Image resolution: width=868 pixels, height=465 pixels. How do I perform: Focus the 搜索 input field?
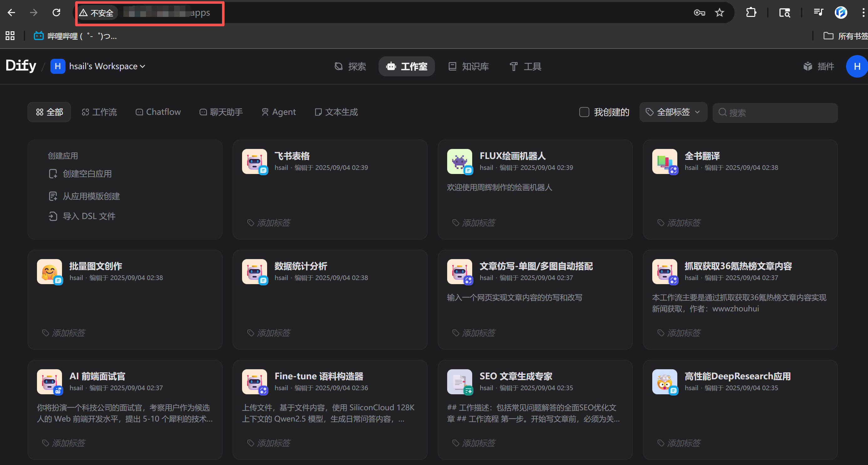pyautogui.click(x=775, y=112)
